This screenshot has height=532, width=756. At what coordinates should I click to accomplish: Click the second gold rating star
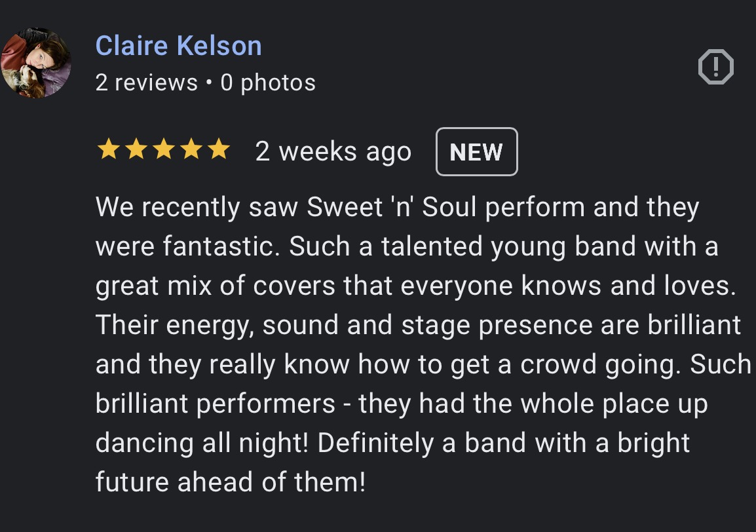(x=136, y=151)
